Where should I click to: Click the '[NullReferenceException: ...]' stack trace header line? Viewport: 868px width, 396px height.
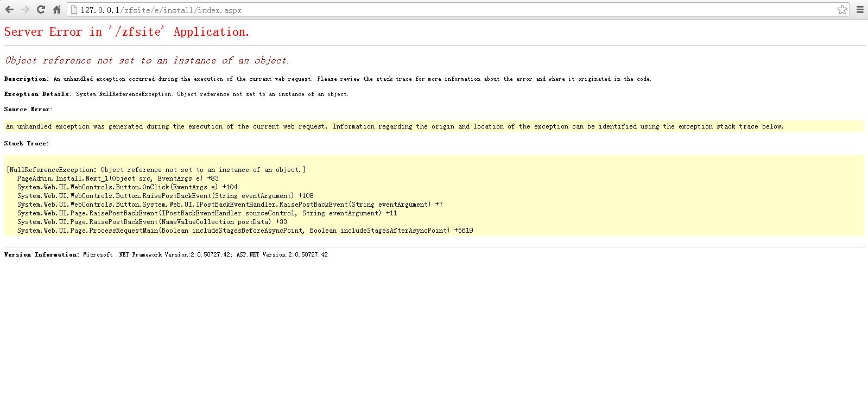pos(156,170)
